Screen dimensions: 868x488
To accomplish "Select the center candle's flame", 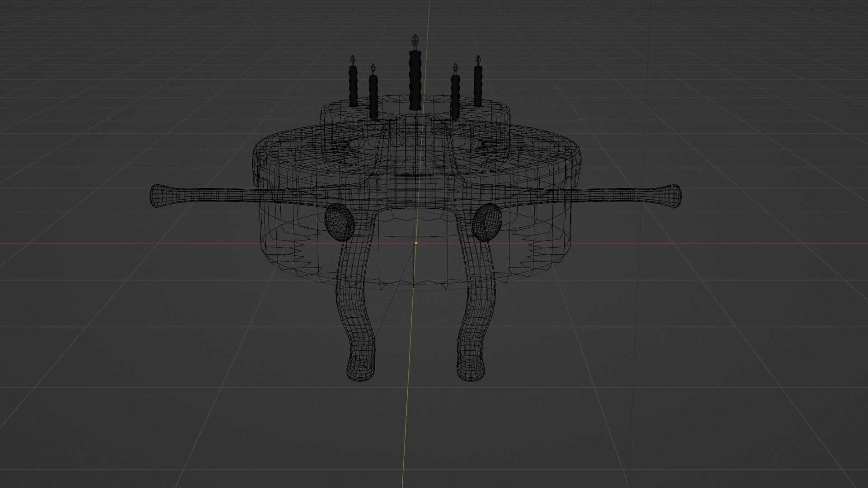I will click(415, 41).
